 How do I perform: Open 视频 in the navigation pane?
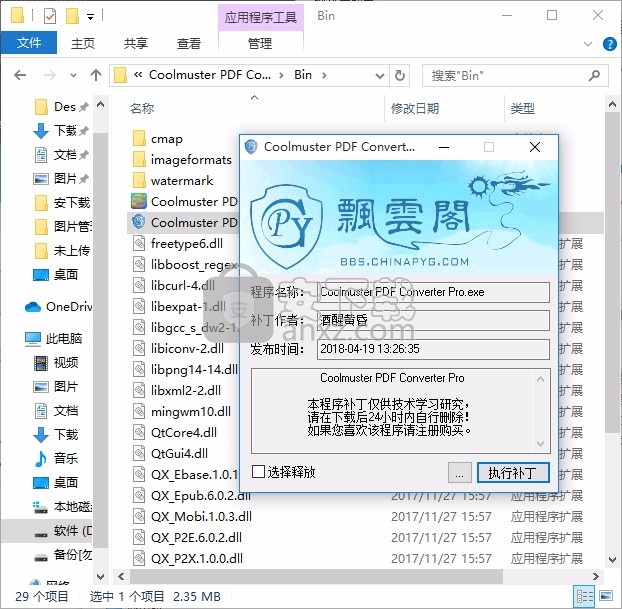pyautogui.click(x=56, y=363)
